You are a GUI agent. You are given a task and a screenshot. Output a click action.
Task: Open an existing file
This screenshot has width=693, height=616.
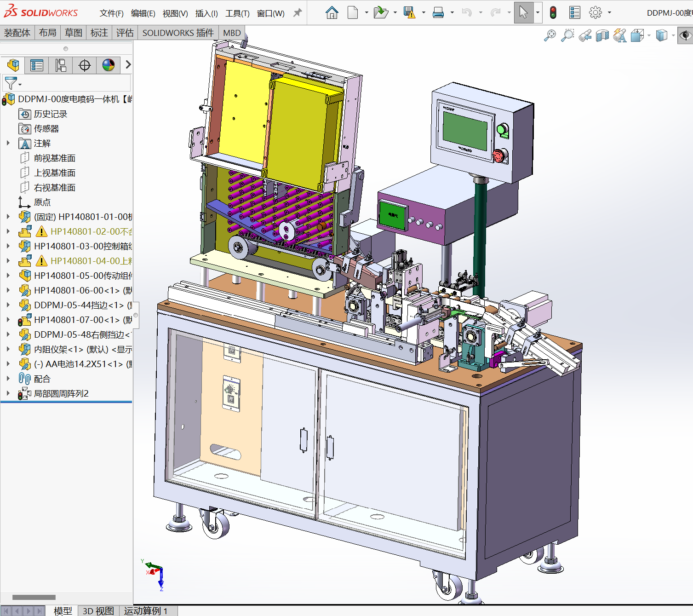(381, 12)
